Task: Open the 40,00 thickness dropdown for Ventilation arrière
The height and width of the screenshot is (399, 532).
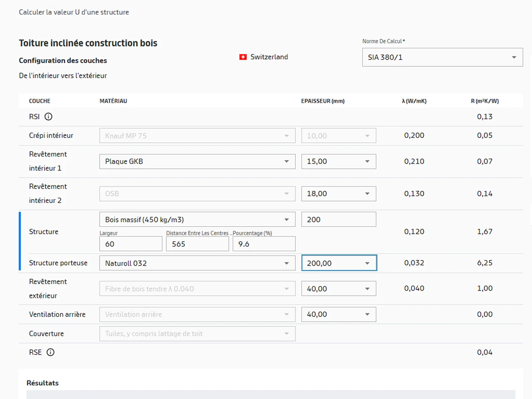Action: coord(339,314)
